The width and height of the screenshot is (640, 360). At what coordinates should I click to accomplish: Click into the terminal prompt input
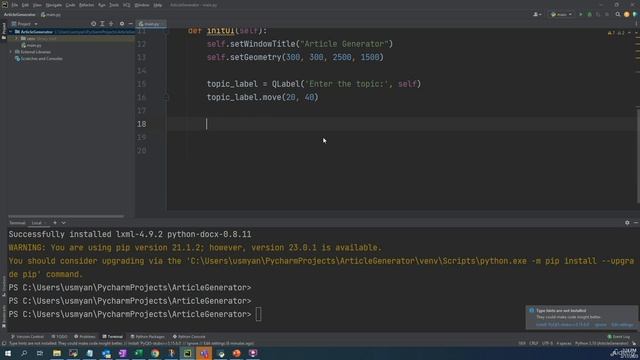258,314
